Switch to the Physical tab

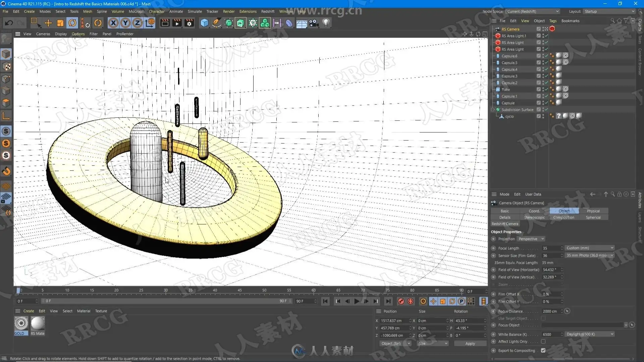tap(593, 211)
